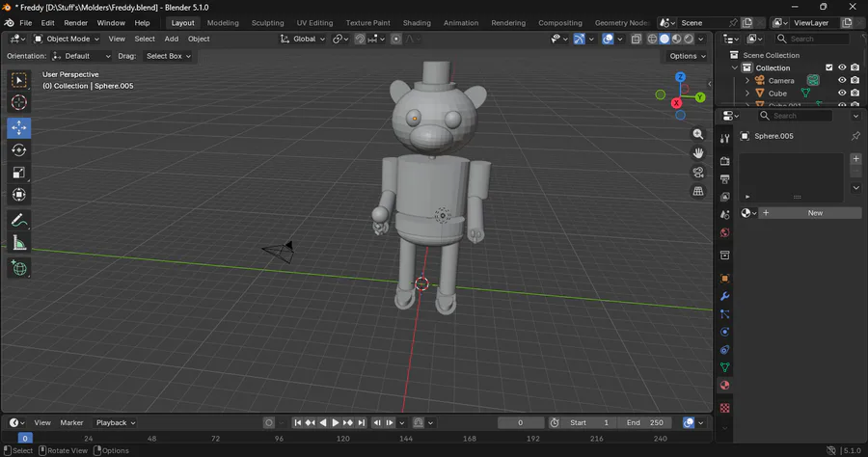Open the Object properties tab

[724, 279]
